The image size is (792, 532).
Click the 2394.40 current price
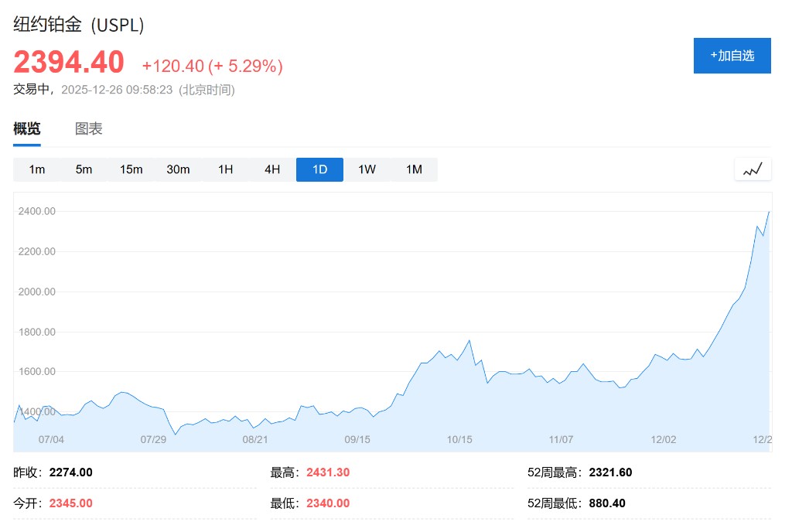(69, 62)
